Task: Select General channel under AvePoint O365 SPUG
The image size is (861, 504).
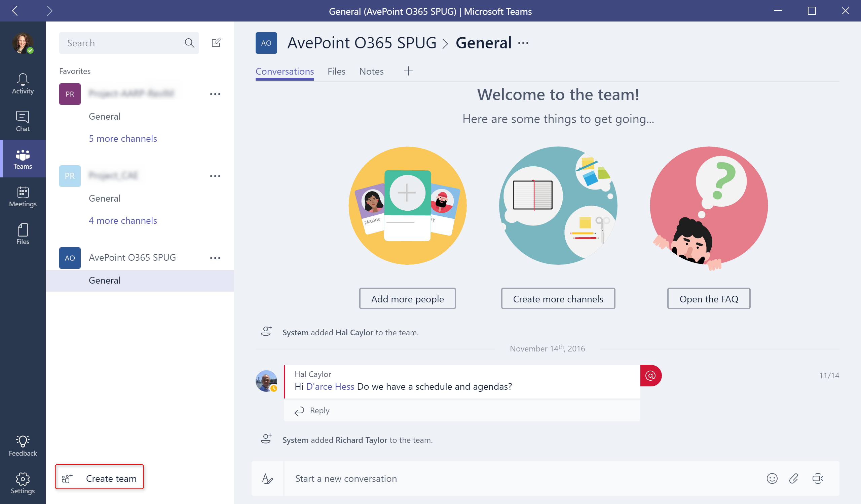Action: click(x=140, y=281)
